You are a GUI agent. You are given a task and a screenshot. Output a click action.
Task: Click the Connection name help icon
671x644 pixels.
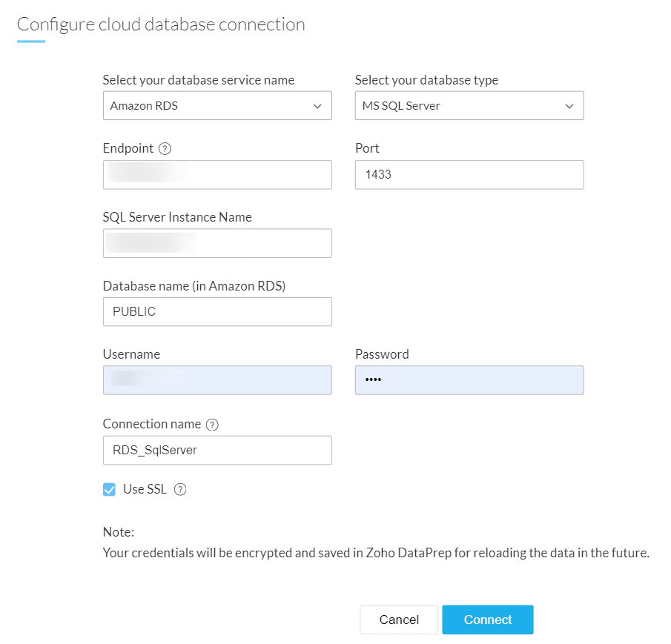[x=213, y=425]
